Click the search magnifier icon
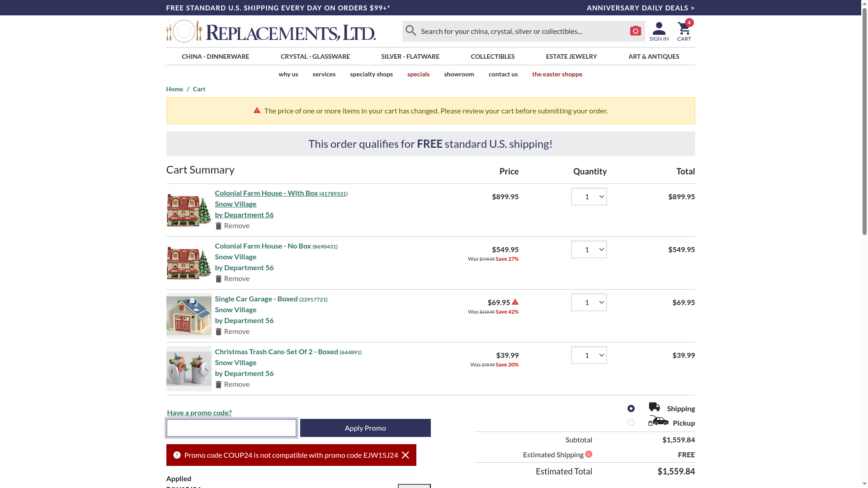The height and width of the screenshot is (488, 868). click(410, 31)
